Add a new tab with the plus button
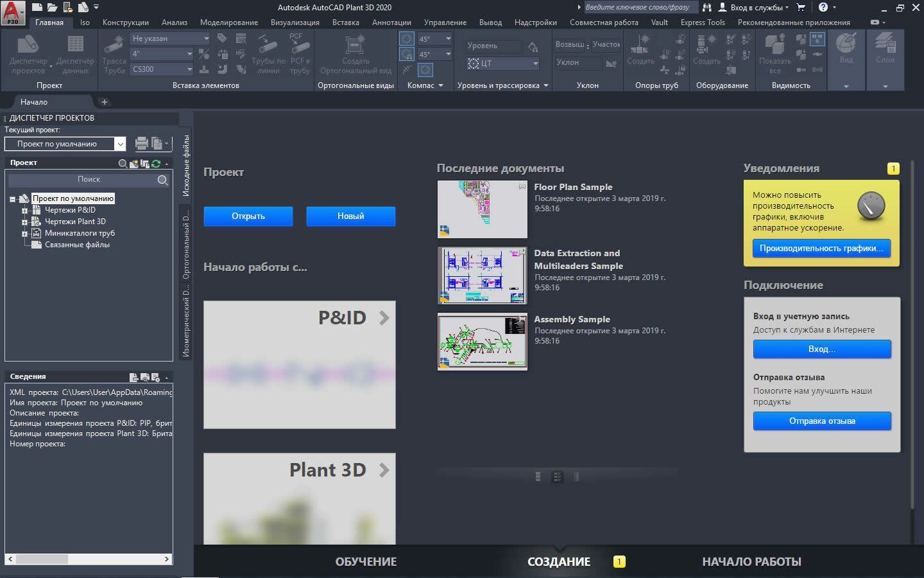 pos(105,102)
